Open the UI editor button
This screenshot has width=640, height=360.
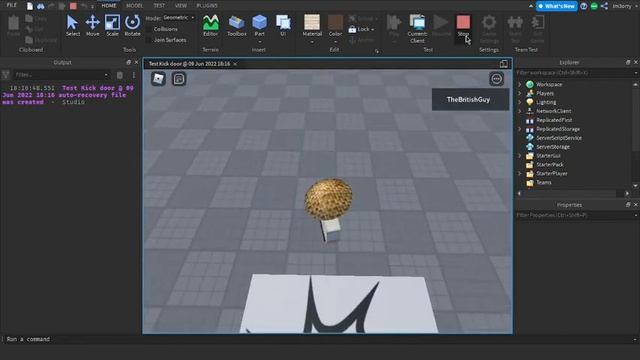283,25
